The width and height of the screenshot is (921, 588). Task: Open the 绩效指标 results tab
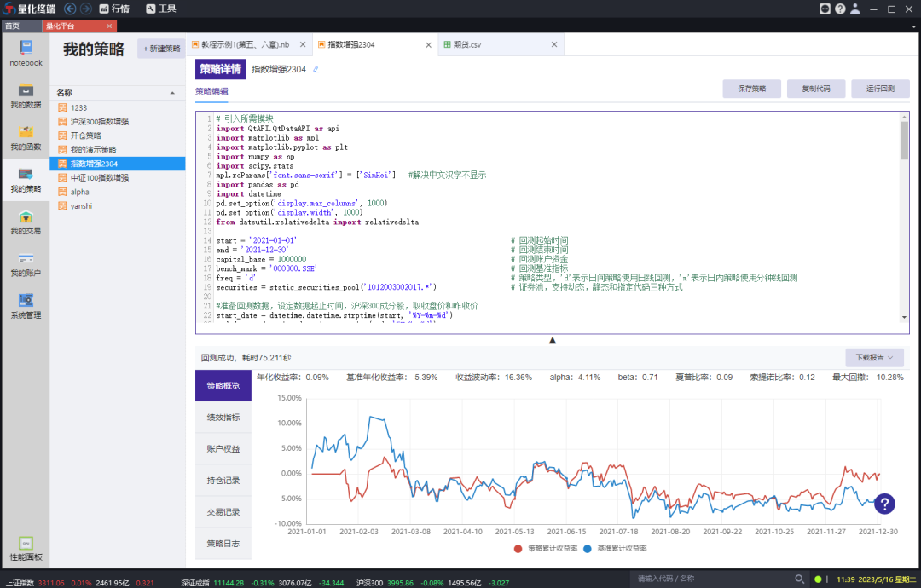pyautogui.click(x=223, y=417)
